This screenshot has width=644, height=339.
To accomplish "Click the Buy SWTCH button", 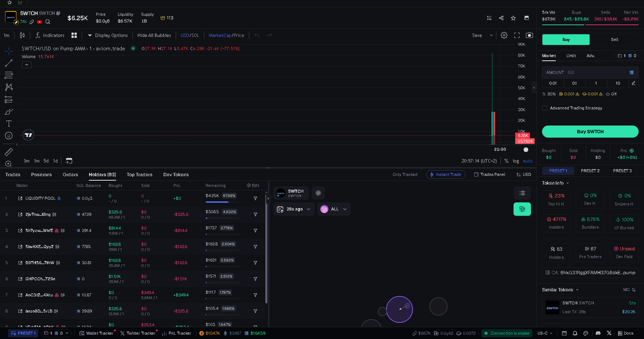I will click(x=590, y=132).
